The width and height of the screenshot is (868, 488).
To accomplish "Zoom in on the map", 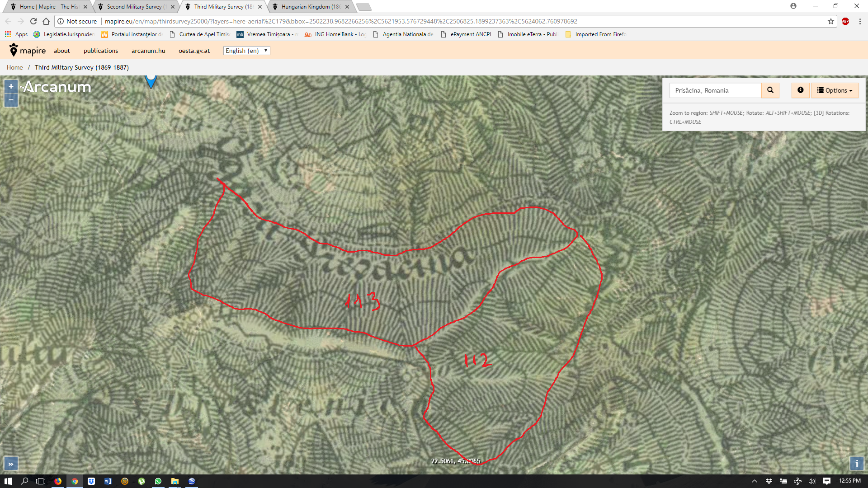I will click(11, 86).
